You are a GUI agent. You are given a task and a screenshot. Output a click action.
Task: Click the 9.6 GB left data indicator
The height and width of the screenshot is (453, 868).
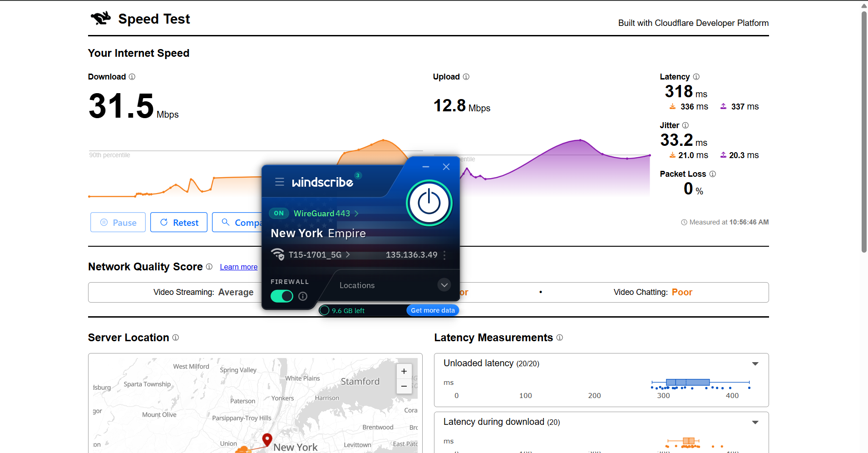click(x=342, y=310)
